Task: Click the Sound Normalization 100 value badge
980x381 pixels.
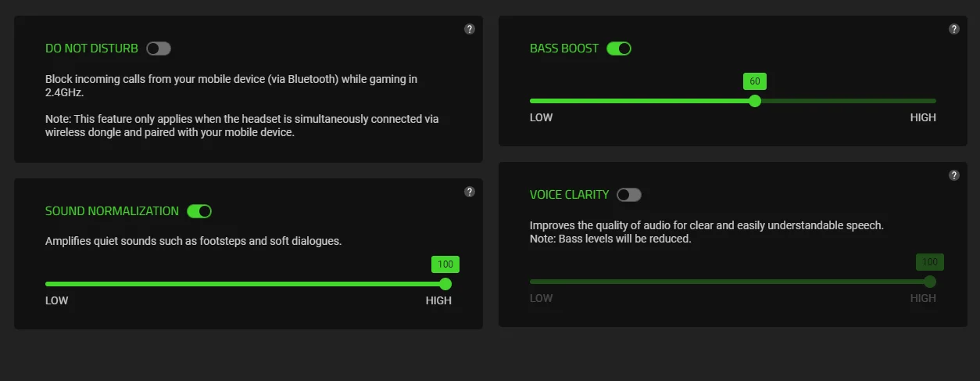Action: (x=445, y=264)
